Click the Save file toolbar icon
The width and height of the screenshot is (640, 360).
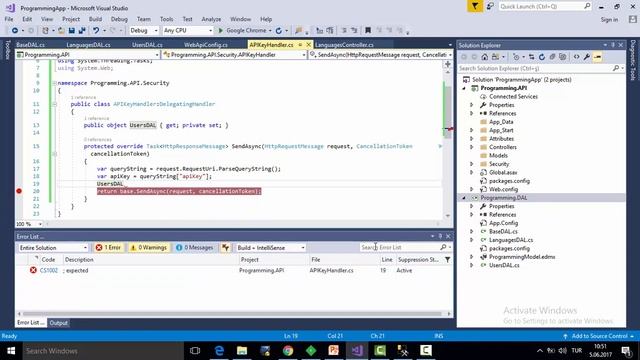pyautogui.click(x=72, y=31)
